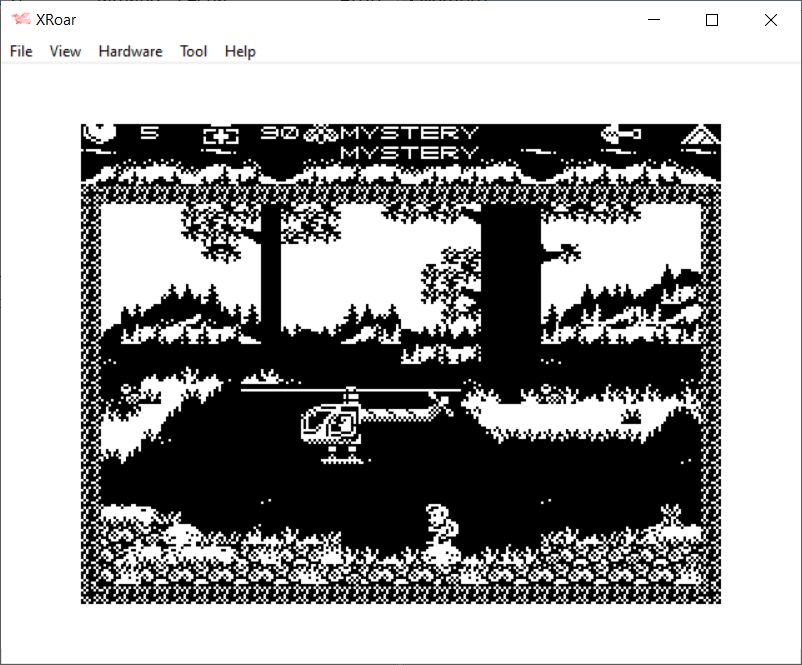Click the lives icon in the top-left HUD

99,133
